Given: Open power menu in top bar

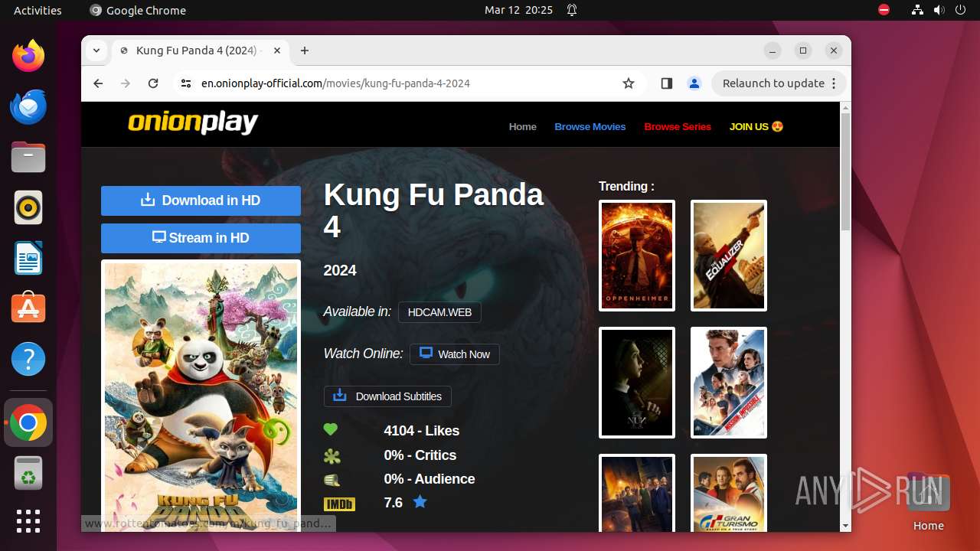Looking at the screenshot, I should (959, 10).
